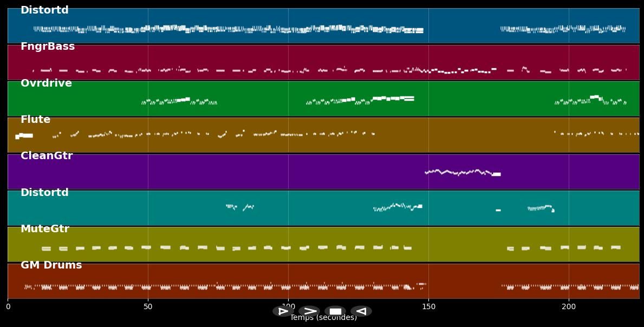
Task: Select the Ovrdrive track label
Action: pyautogui.click(x=46, y=83)
